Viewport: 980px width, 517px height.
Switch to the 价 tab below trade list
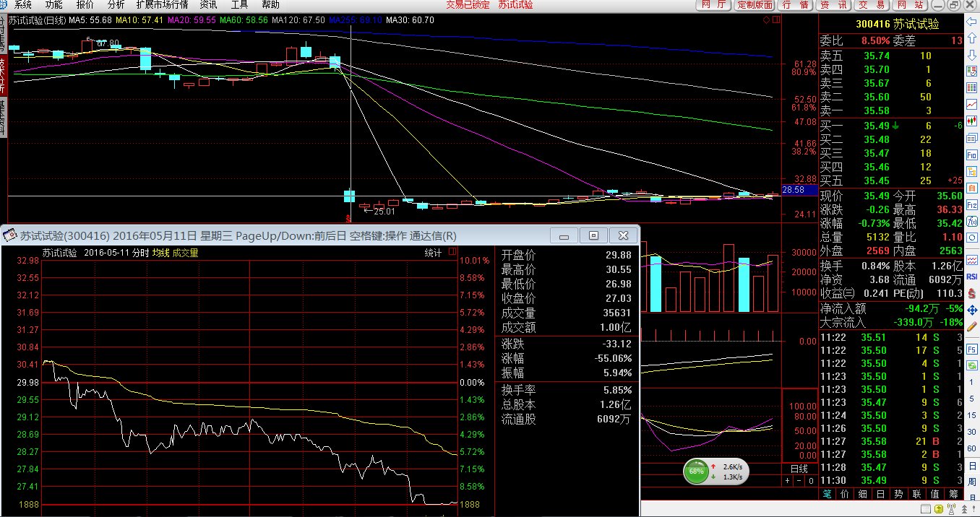[x=845, y=494]
